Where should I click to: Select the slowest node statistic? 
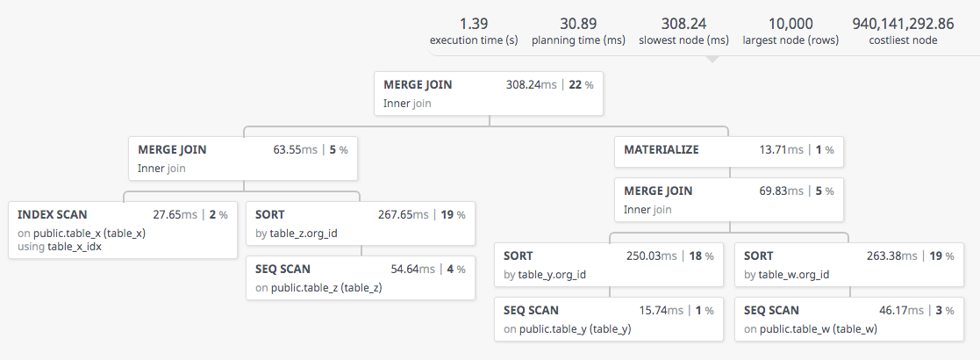[683, 32]
